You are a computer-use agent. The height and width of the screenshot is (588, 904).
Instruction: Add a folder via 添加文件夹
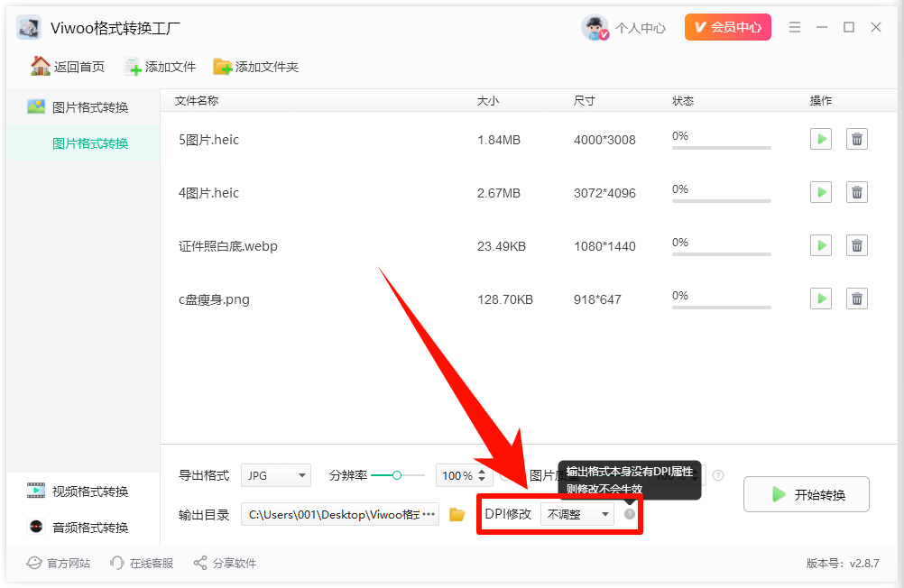(x=256, y=67)
